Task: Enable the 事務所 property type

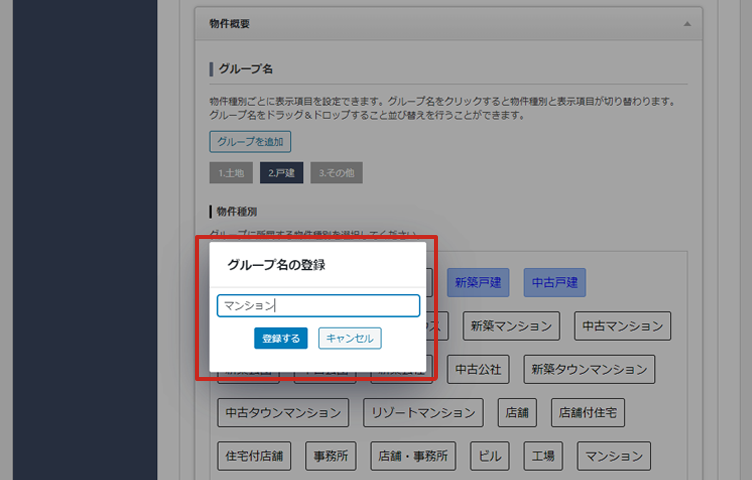Action: pyautogui.click(x=328, y=455)
